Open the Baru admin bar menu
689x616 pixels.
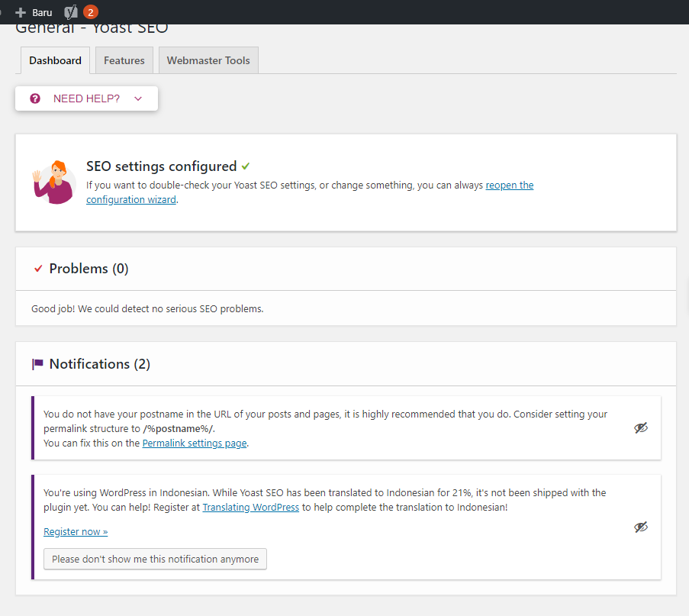pos(34,13)
